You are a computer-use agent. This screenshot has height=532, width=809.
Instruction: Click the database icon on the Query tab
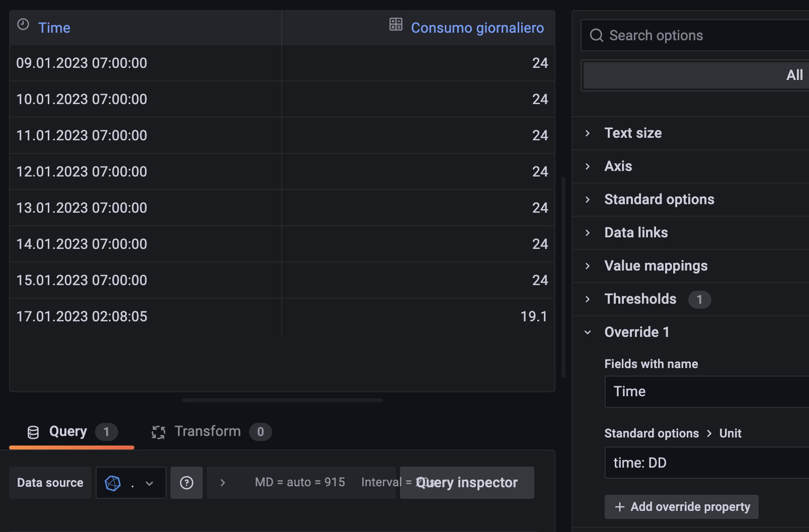coord(33,431)
